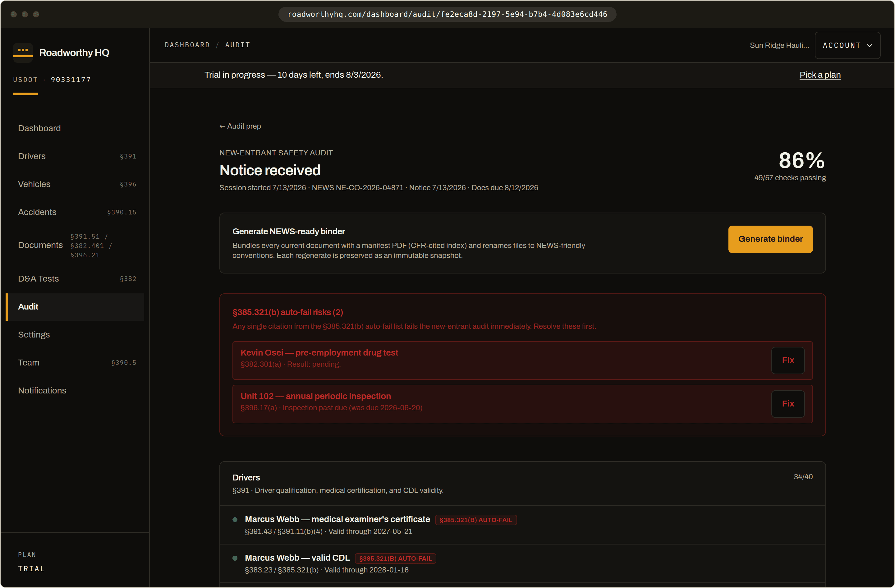Image resolution: width=895 pixels, height=588 pixels.
Task: Open Documents in the sidebar
Action: pyautogui.click(x=75, y=246)
